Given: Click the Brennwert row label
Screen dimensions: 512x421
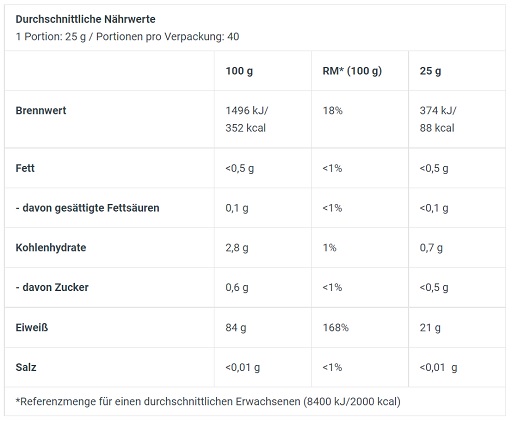Looking at the screenshot, I should point(41,110).
